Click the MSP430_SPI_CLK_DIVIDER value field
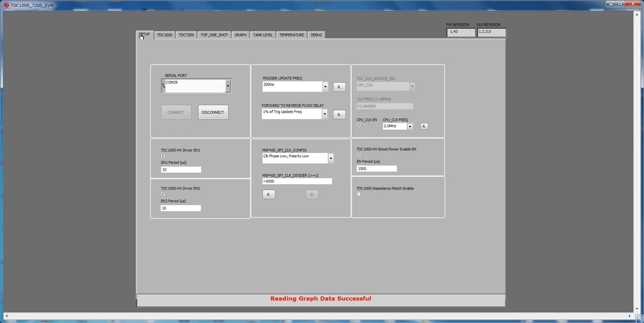The width and height of the screenshot is (644, 323). [297, 181]
